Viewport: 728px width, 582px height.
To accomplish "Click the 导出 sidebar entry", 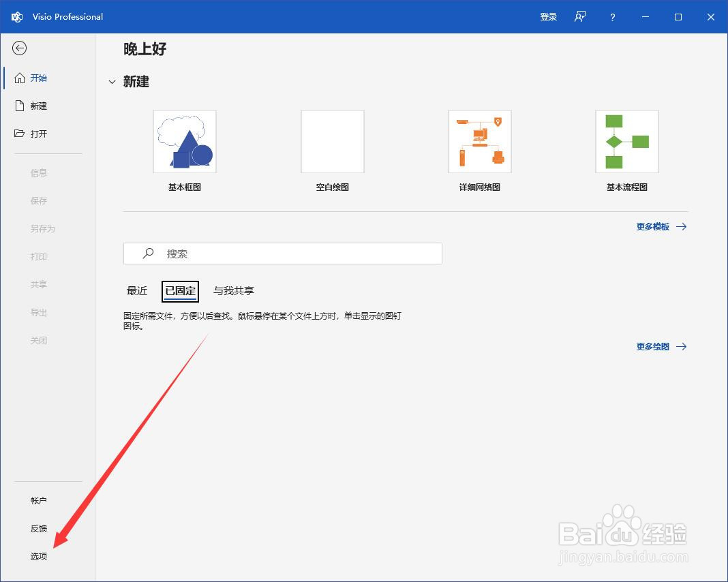I will [x=39, y=312].
